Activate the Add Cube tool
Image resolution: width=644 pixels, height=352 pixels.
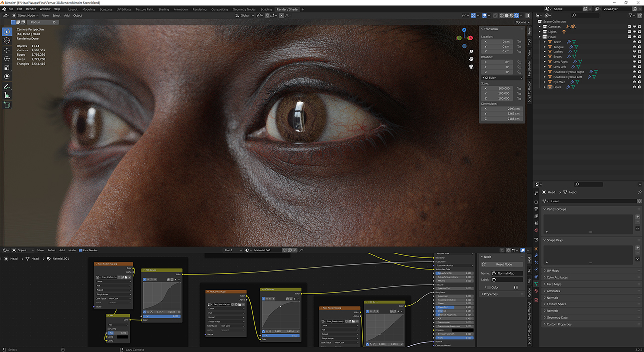tap(6, 104)
